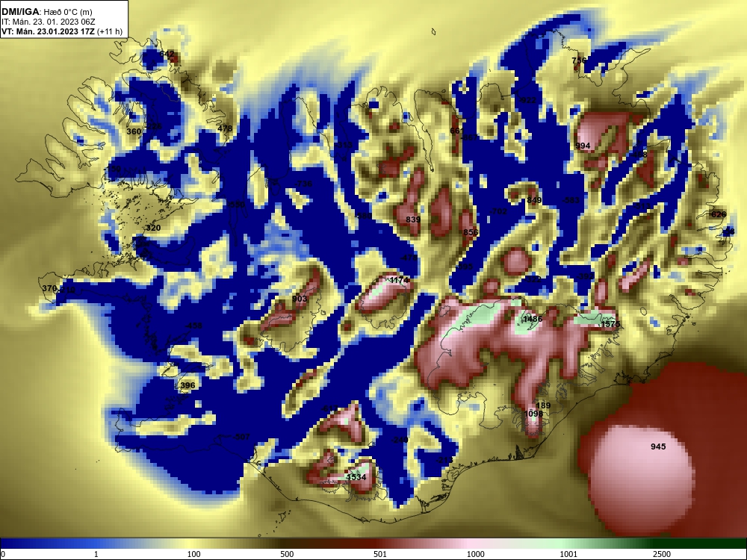The width and height of the screenshot is (747, 560).
Task: Click the map value 1534
Action: (x=356, y=477)
